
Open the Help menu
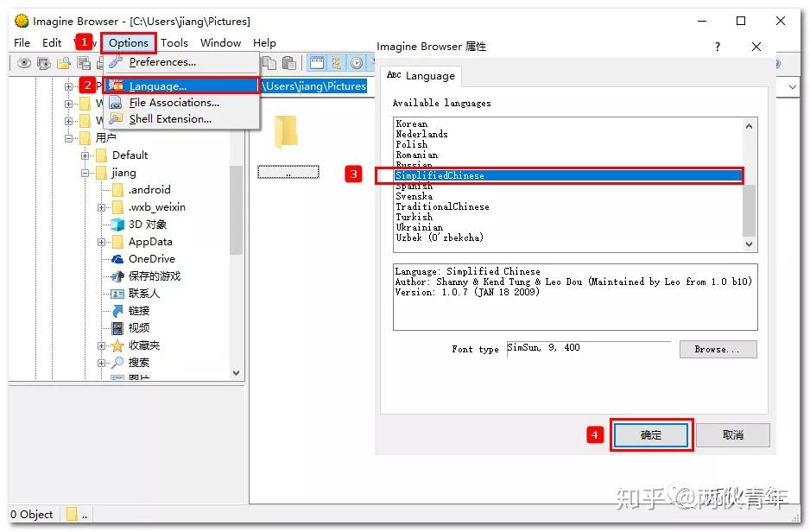point(264,43)
